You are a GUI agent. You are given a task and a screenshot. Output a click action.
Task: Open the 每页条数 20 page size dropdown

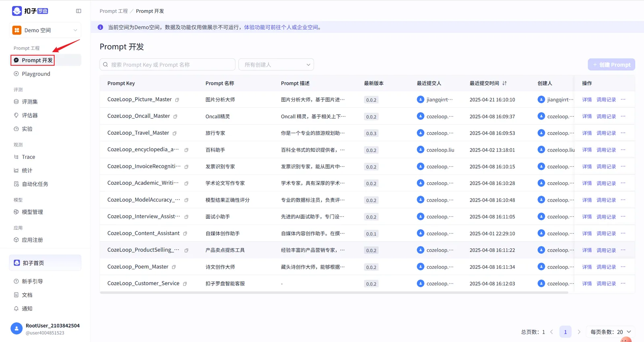(x=611, y=332)
